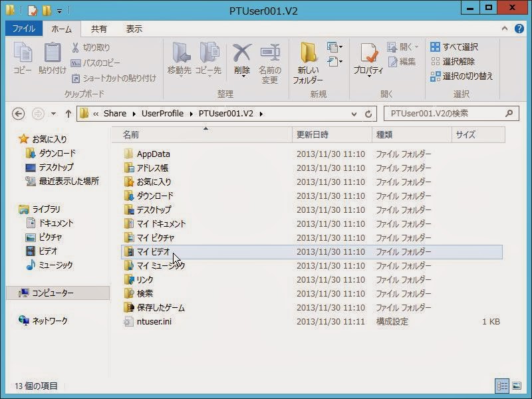Sort by the 更新日時 column header
This screenshot has width=532, height=399.
[x=332, y=135]
